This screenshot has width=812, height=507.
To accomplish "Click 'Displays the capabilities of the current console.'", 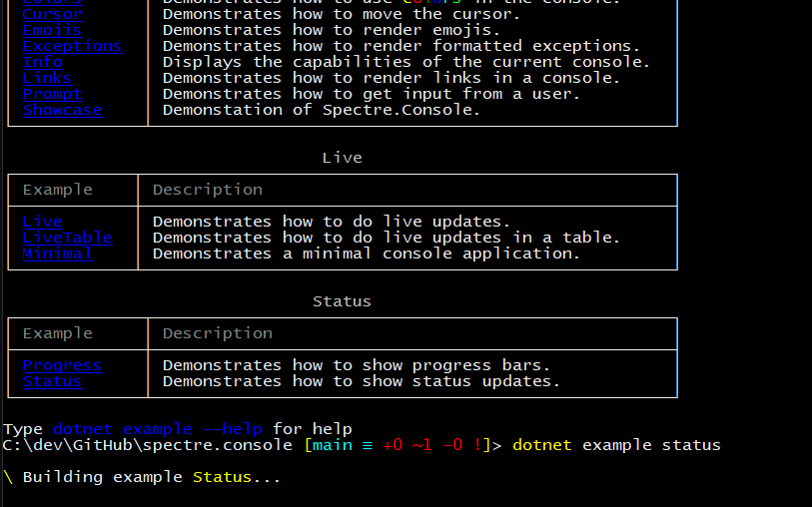I will [x=406, y=62].
